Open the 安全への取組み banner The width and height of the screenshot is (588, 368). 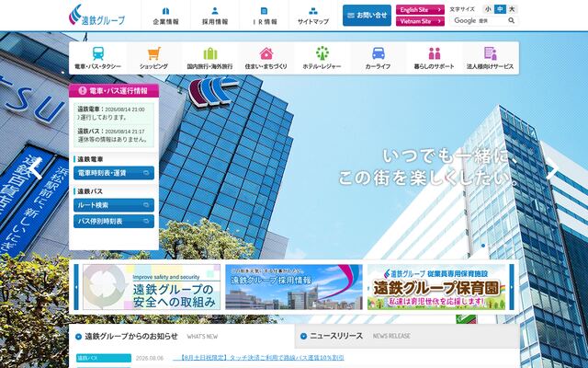coord(152,287)
